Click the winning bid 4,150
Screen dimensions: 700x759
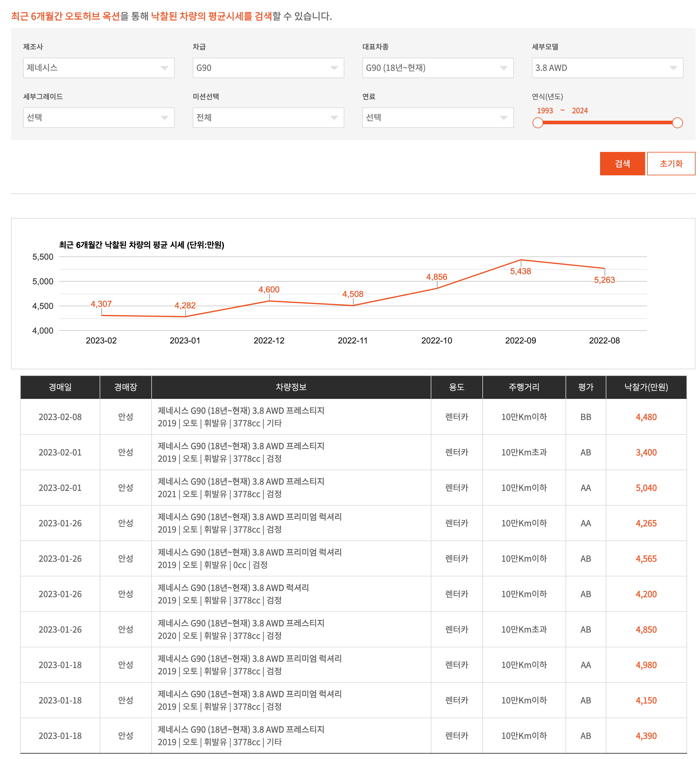646,700
